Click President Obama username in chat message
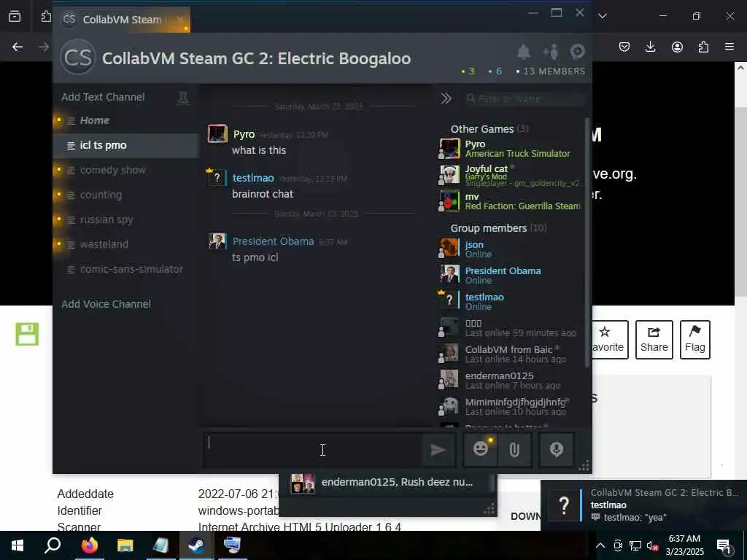This screenshot has height=560, width=747. pos(273,241)
